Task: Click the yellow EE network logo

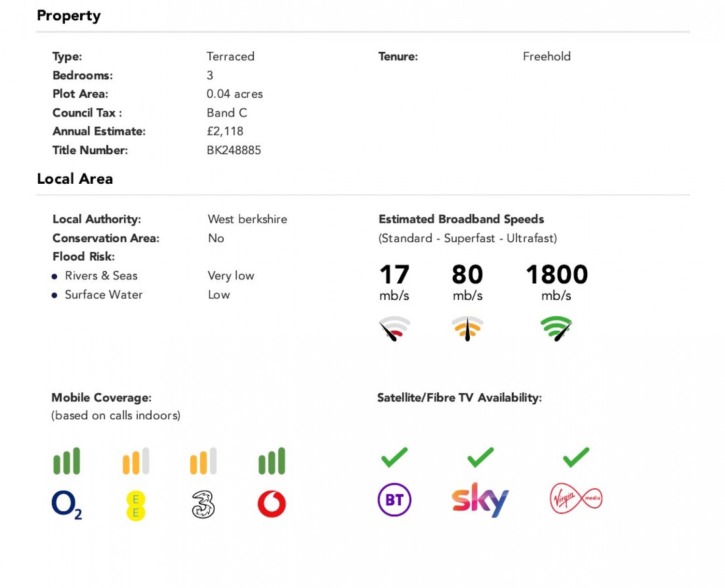Action: [x=135, y=506]
